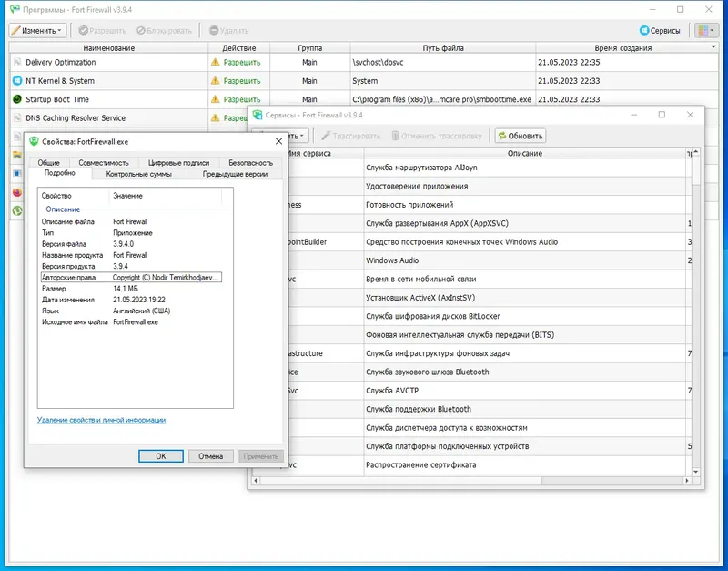The height and width of the screenshot is (571, 728).
Task: Click the Свойство column header in details list
Action: tap(75, 196)
